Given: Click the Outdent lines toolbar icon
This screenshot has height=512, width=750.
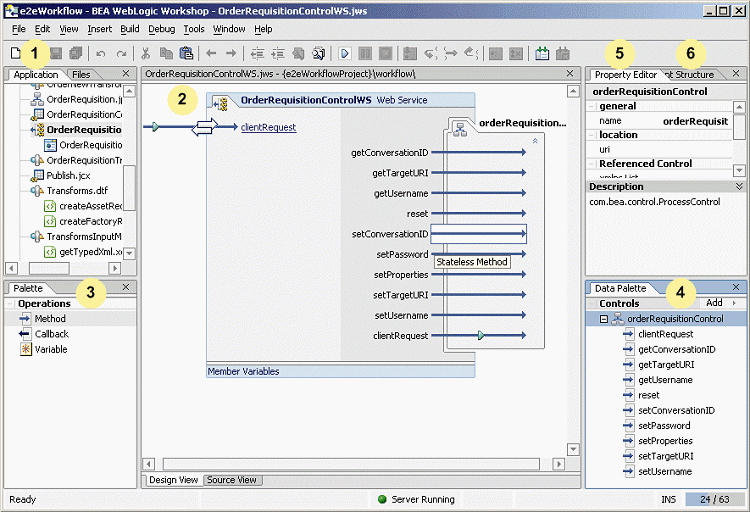Looking at the screenshot, I should (x=257, y=54).
